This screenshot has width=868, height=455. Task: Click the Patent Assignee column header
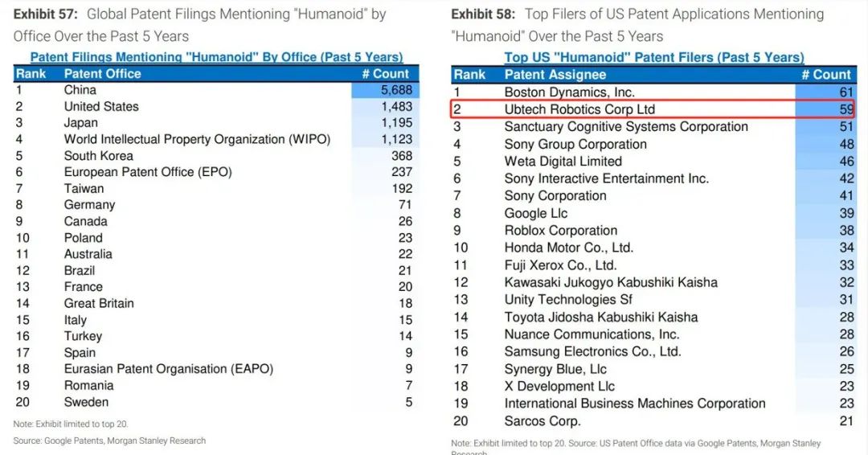click(555, 75)
